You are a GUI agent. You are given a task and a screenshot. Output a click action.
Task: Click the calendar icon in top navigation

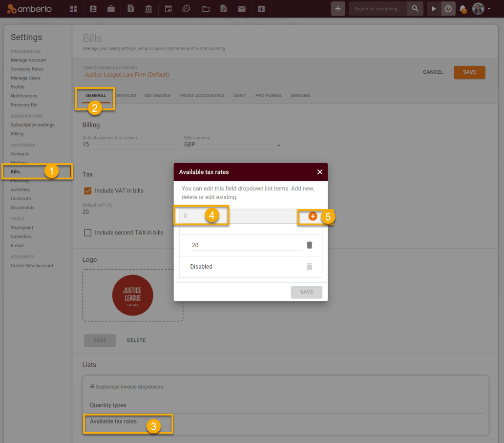tap(168, 9)
